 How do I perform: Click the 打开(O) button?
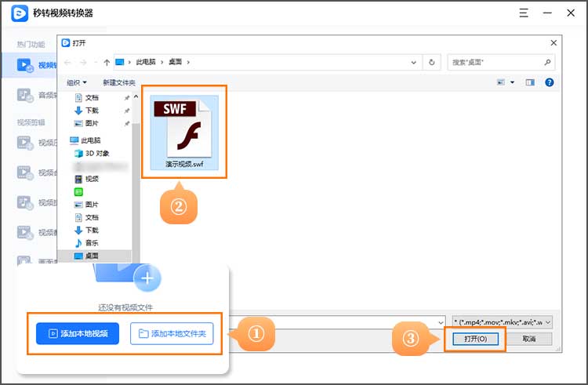pyautogui.click(x=475, y=339)
